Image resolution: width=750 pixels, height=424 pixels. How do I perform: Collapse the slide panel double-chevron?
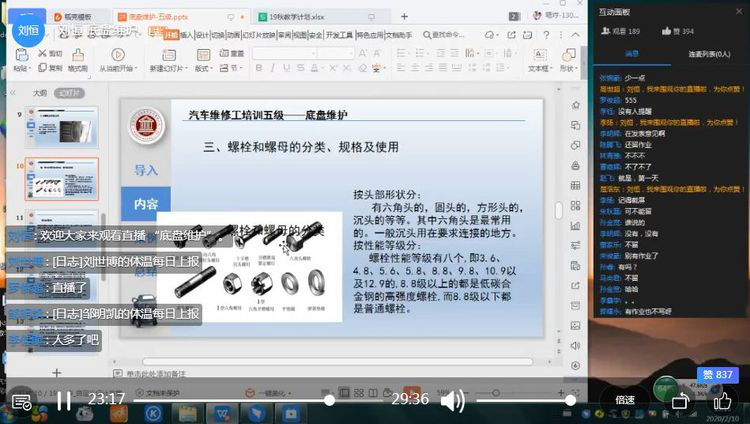point(13,92)
